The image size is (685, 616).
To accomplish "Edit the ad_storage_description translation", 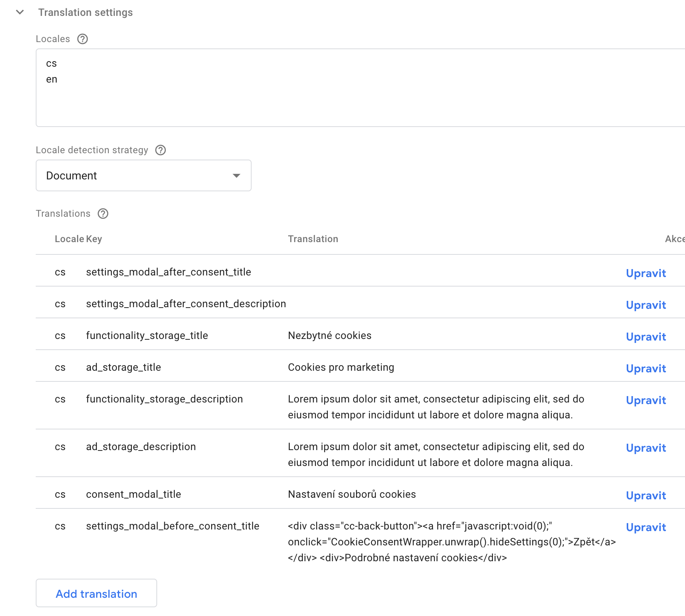I will point(645,448).
